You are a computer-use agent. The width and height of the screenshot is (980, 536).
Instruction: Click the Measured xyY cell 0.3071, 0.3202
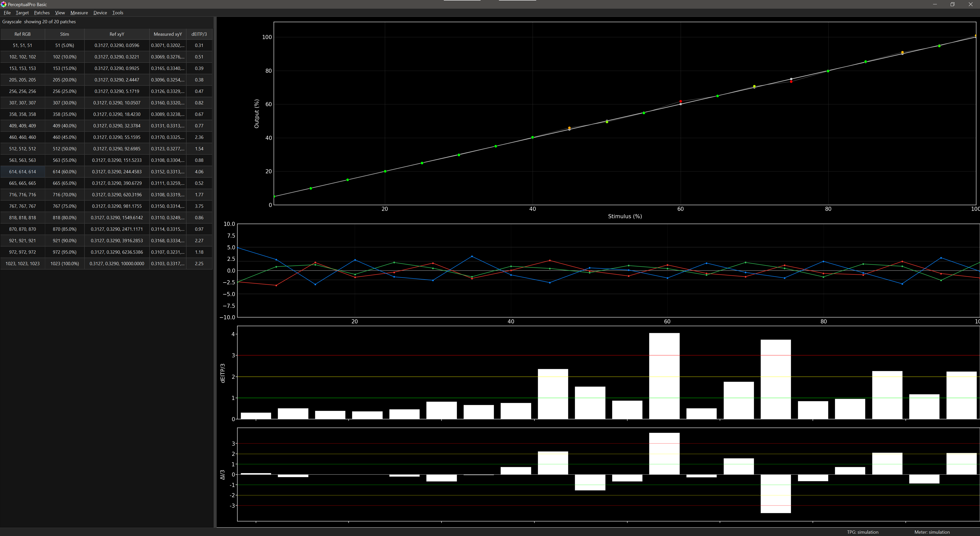pyautogui.click(x=168, y=45)
